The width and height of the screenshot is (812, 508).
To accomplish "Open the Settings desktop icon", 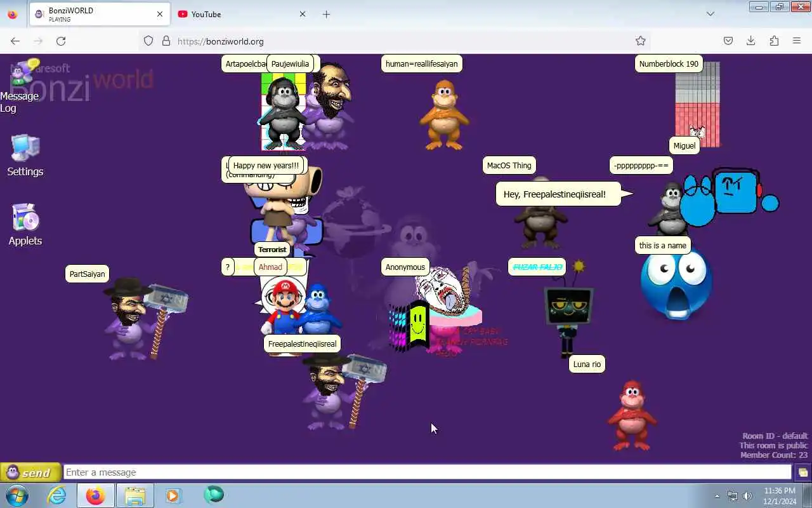I will pos(25,156).
